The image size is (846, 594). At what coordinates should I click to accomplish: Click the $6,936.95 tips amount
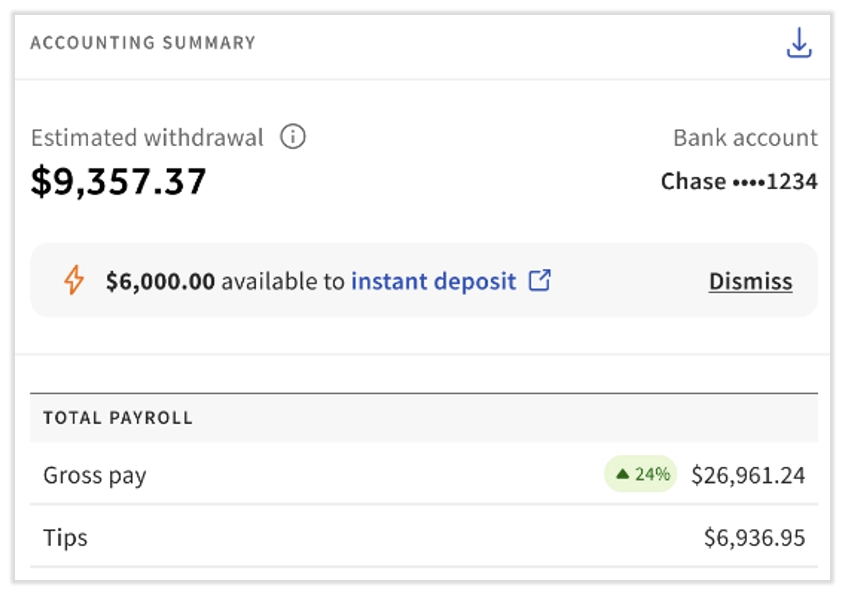point(754,538)
